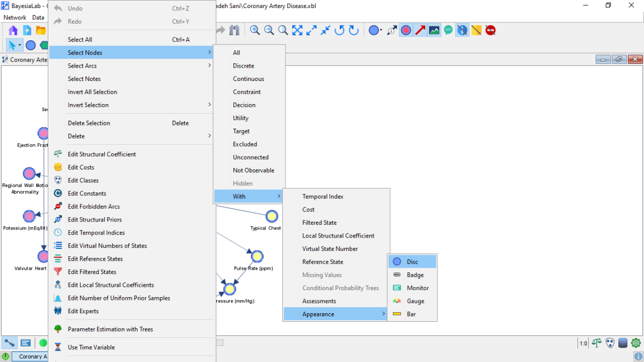Select the blue circle node creation tool
The height and width of the screenshot is (362, 644).
[31, 45]
